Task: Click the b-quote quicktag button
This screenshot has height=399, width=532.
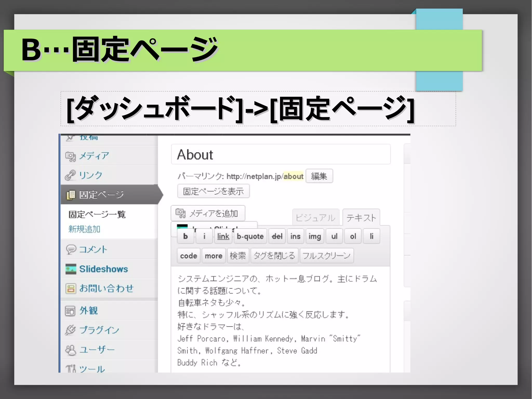Action: (x=250, y=236)
